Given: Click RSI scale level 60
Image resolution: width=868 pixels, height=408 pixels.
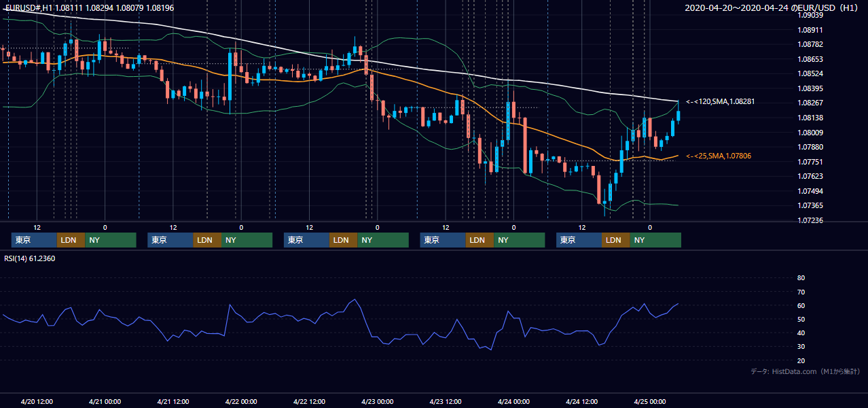Looking at the screenshot, I should pos(801,305).
